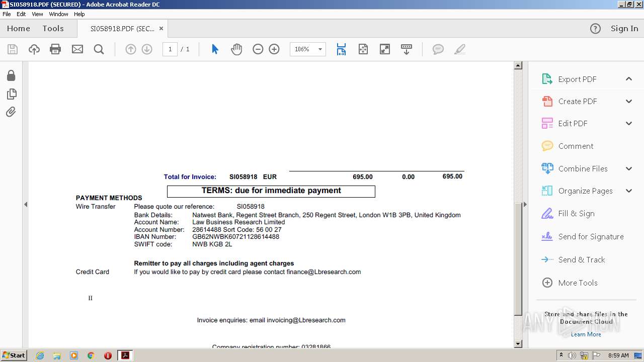The width and height of the screenshot is (644, 362).
Task: Open Send & Track tool
Action: [573, 259]
